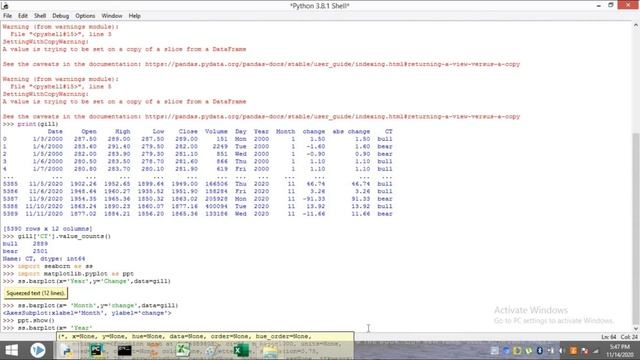Open the Debug menu
Image resolution: width=640 pixels, height=360 pixels.
point(60,16)
